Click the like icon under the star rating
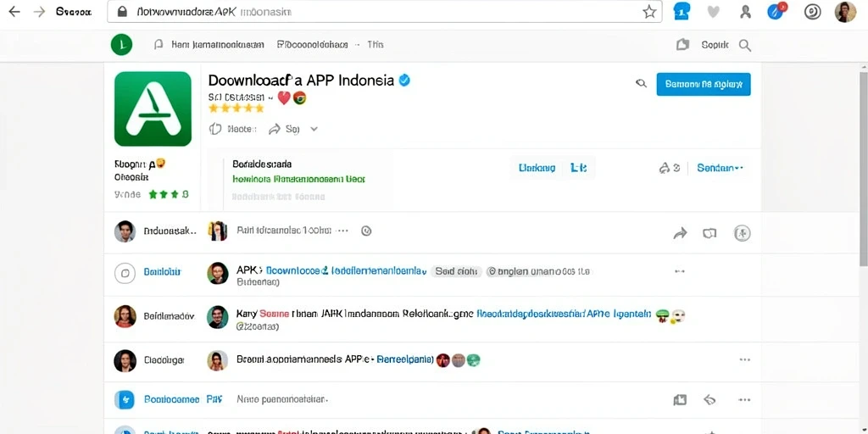The height and width of the screenshot is (434, 868). click(214, 129)
